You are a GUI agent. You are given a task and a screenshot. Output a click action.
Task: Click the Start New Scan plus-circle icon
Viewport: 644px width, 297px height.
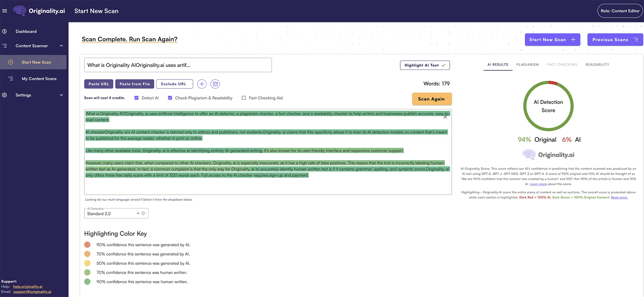pos(10,62)
